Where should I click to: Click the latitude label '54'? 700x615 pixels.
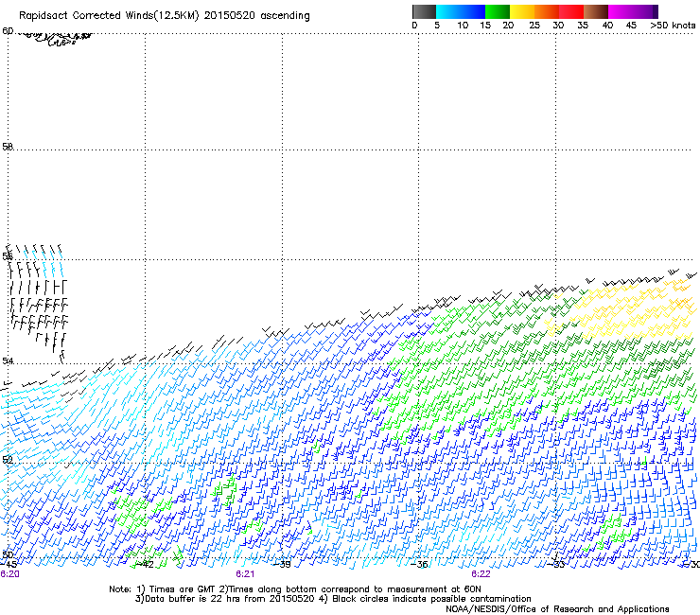[8, 360]
